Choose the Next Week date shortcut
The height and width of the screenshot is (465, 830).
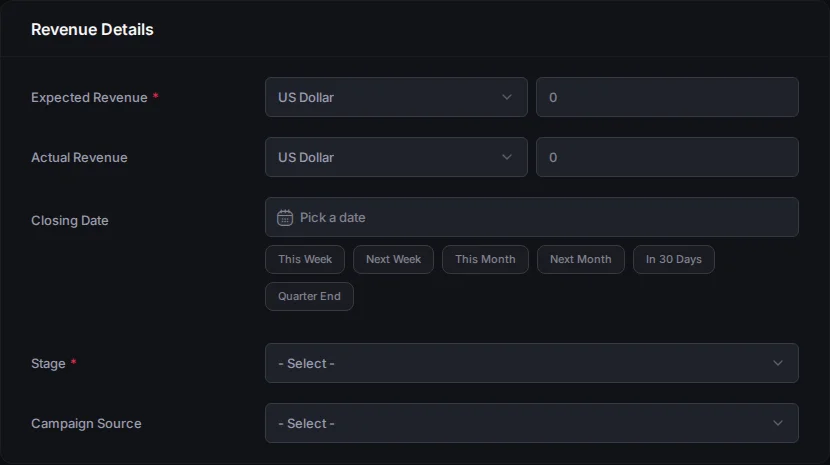pyautogui.click(x=393, y=260)
